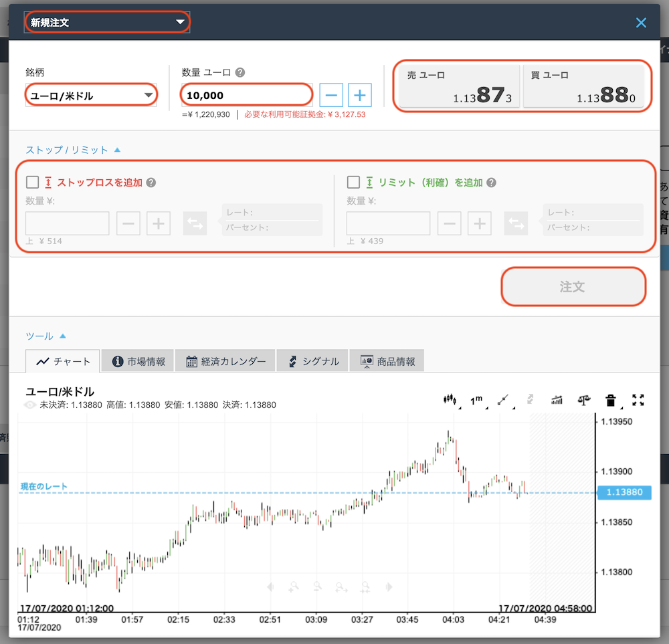Select the candlestick chart style icon
The width and height of the screenshot is (669, 644).
(x=449, y=400)
